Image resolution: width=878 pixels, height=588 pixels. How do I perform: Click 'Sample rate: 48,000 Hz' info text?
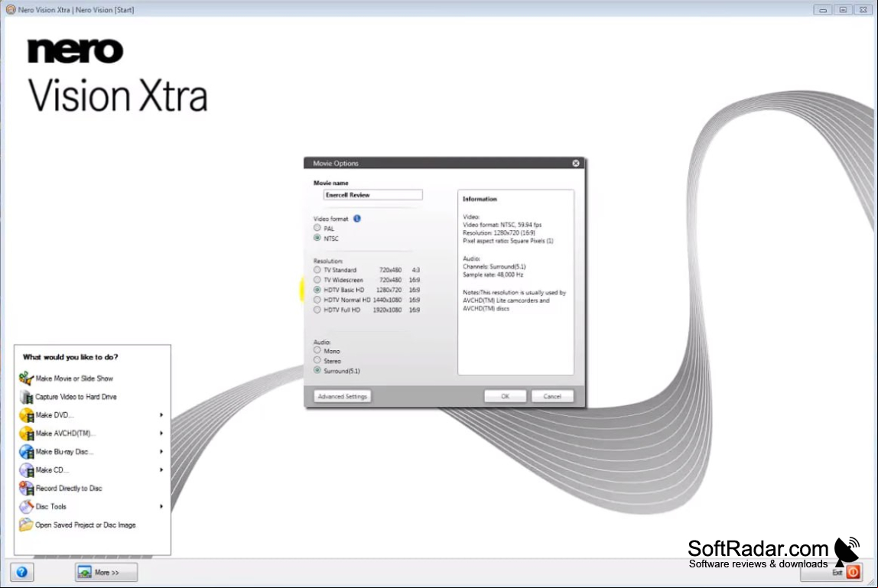(493, 275)
